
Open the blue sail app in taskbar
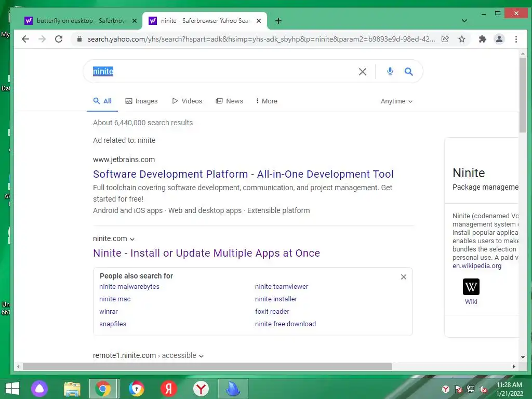[233, 389]
